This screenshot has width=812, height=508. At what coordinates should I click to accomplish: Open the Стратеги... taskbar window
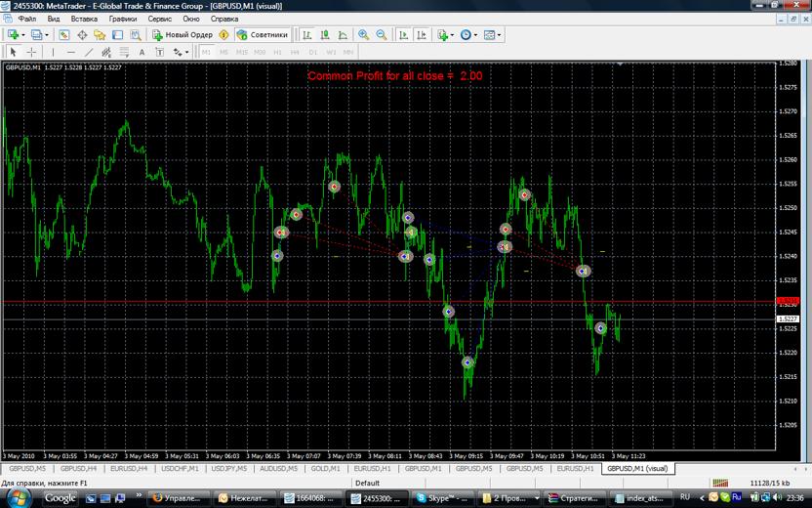574,498
